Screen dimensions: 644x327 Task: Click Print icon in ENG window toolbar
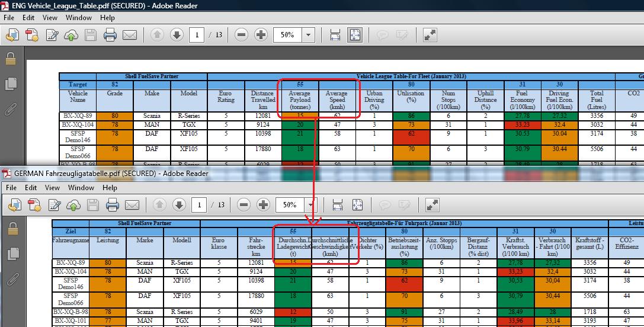pos(110,36)
